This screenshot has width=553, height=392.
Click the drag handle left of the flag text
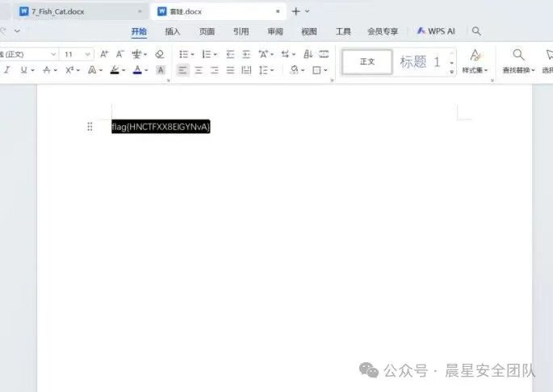[x=90, y=127]
